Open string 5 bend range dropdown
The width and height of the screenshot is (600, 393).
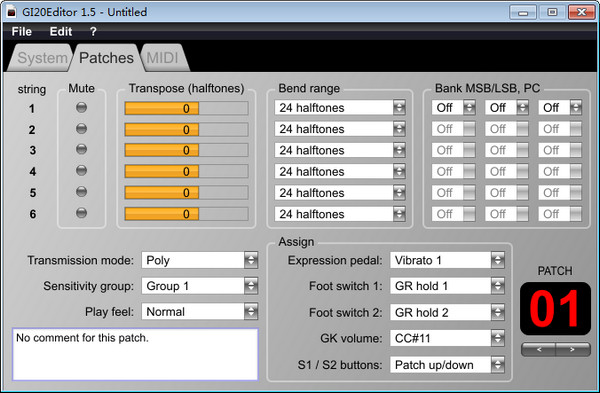tap(340, 192)
